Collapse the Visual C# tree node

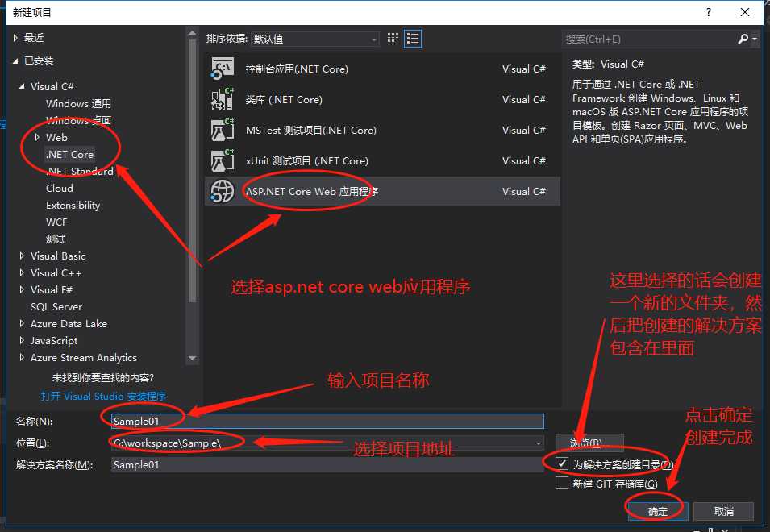[22, 86]
